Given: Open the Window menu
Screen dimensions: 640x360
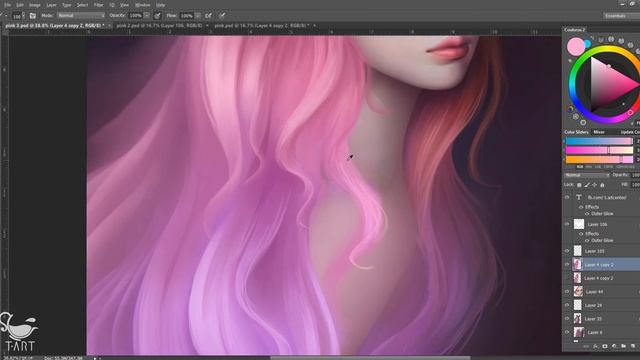Looking at the screenshot, I should [142, 5].
